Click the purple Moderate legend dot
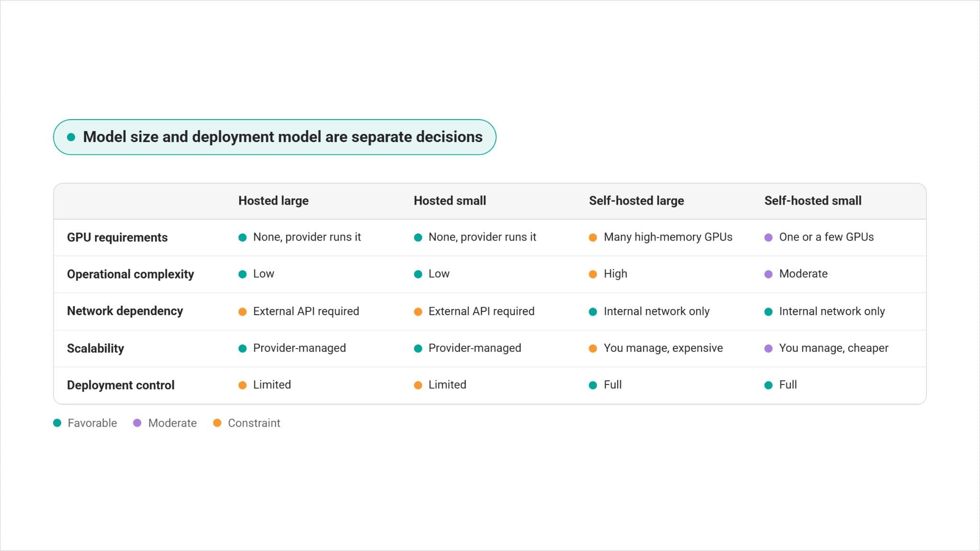 click(x=137, y=423)
